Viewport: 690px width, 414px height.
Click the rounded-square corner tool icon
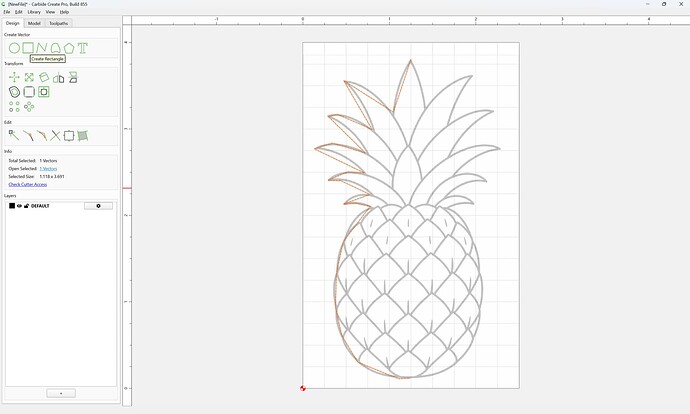(x=29, y=92)
